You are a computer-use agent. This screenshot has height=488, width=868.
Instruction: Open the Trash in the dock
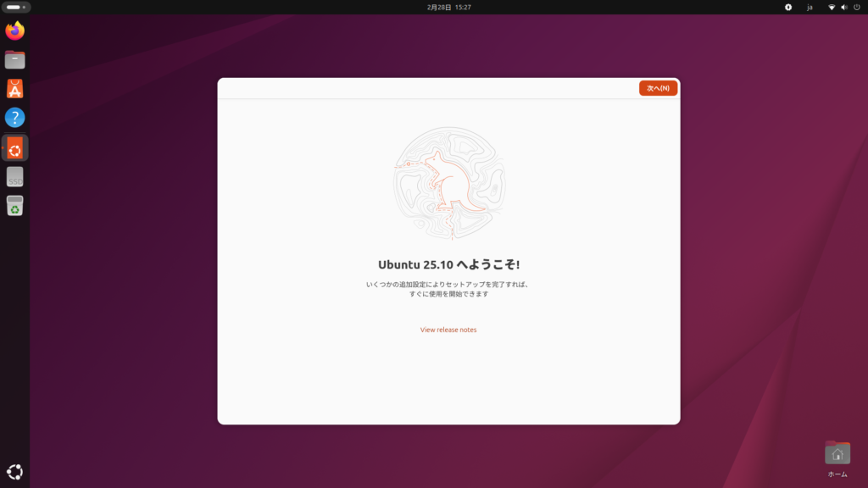[14, 205]
